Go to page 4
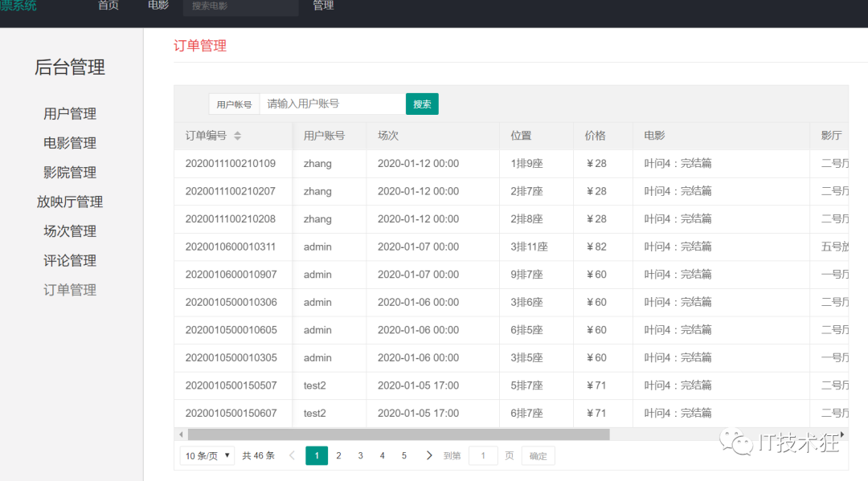Viewport: 868px width, 481px height. click(382, 455)
